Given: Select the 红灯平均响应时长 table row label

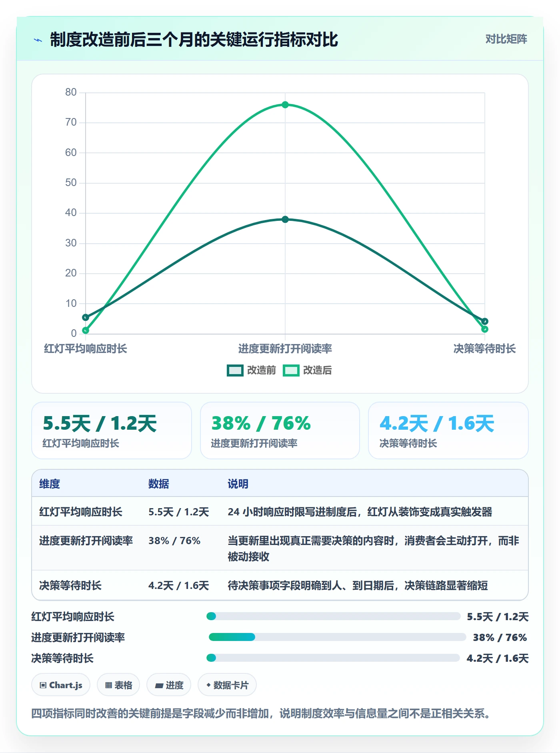Looking at the screenshot, I should click(x=81, y=512).
